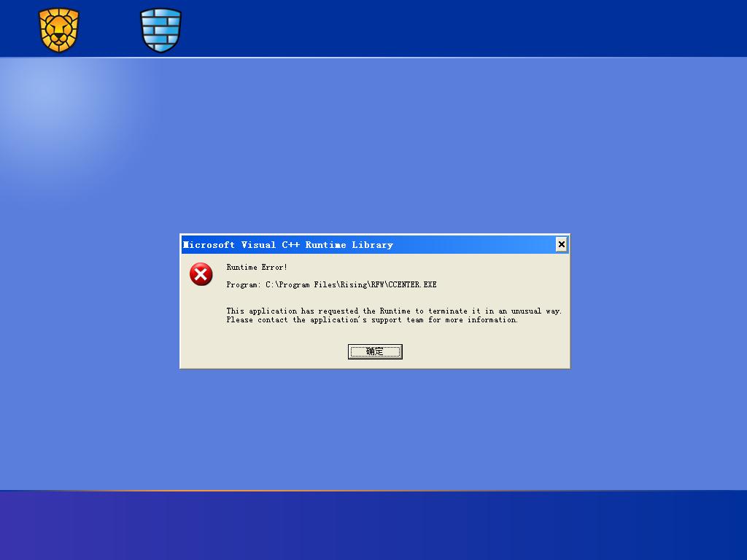Screen dimensions: 747x560
Task: Click the empty blue background below the dialog
Action: click(x=373, y=429)
